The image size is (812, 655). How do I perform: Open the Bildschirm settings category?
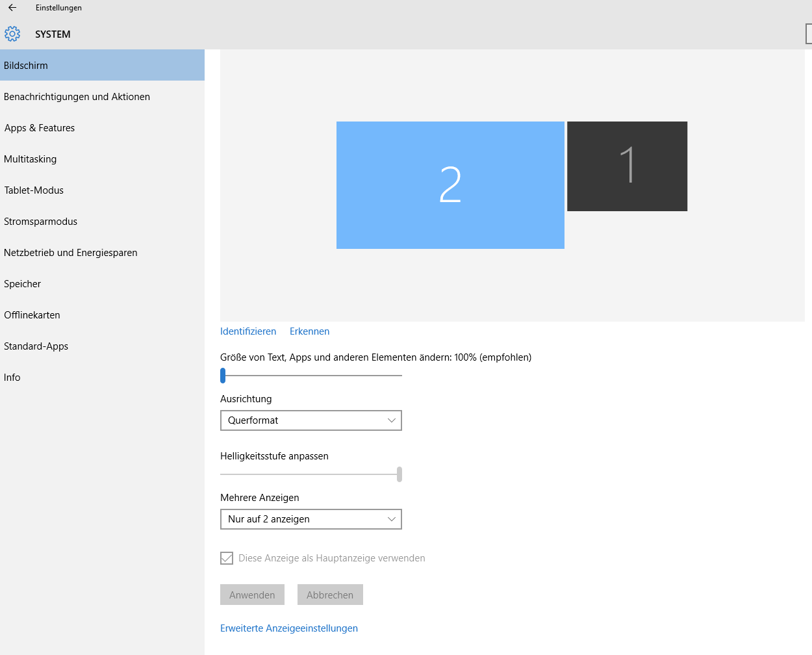(102, 65)
